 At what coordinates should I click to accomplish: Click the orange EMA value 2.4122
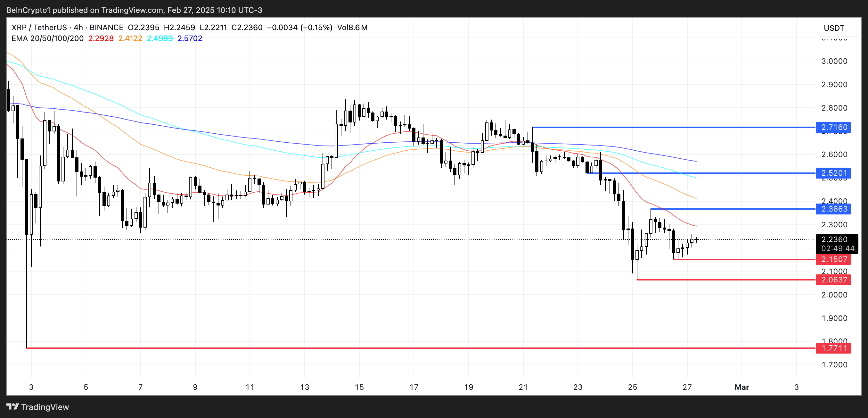[x=130, y=38]
